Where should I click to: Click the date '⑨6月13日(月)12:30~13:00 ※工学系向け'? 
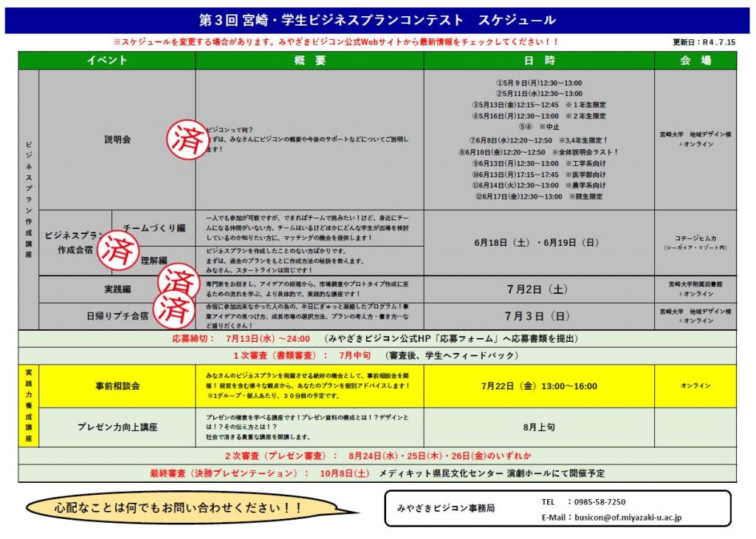click(x=539, y=163)
